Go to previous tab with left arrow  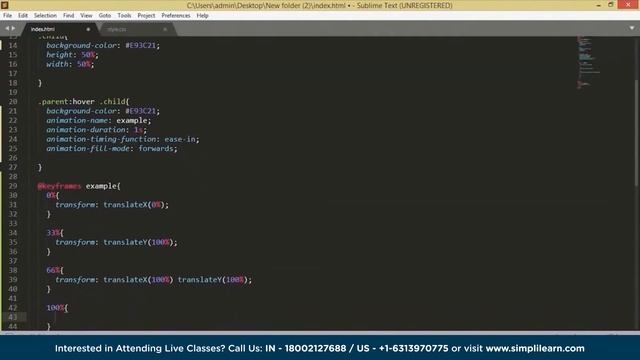7,29
